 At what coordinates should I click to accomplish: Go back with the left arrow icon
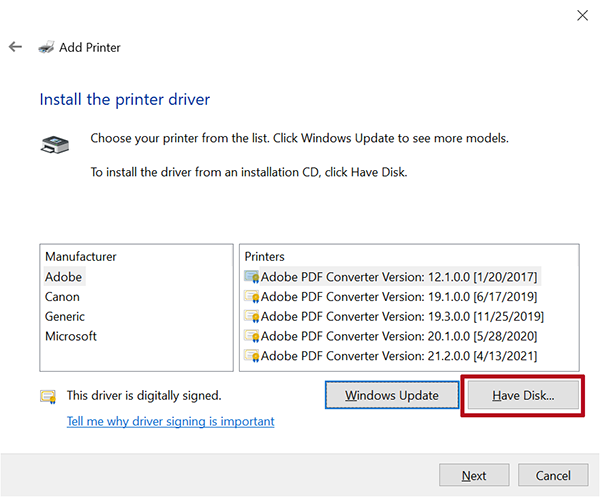(x=15, y=47)
